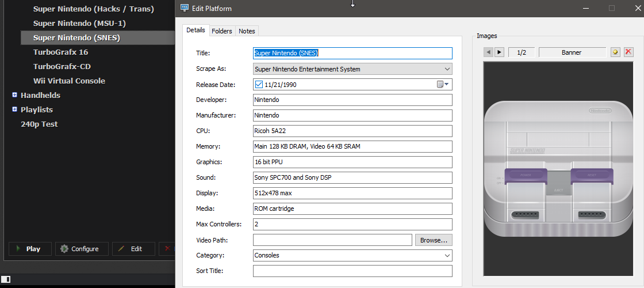The image size is (644, 288).
Task: Open the Category dropdown
Action: click(x=447, y=256)
